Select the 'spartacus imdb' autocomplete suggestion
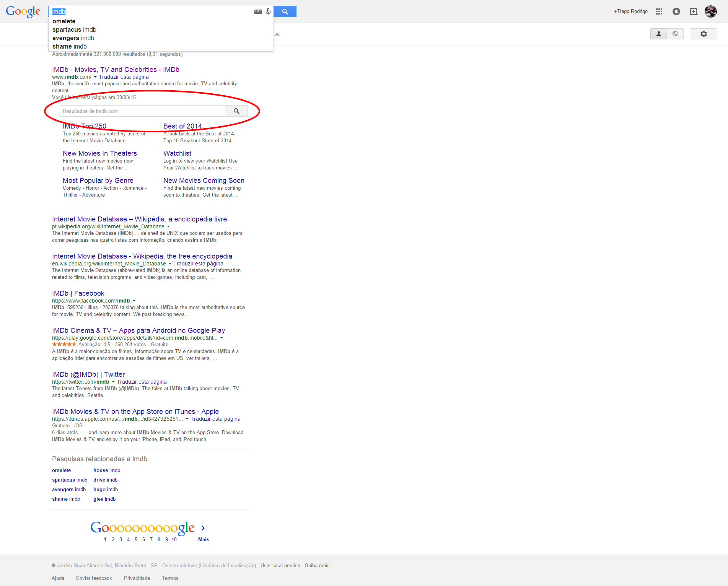The height and width of the screenshot is (586, 728). [x=161, y=30]
